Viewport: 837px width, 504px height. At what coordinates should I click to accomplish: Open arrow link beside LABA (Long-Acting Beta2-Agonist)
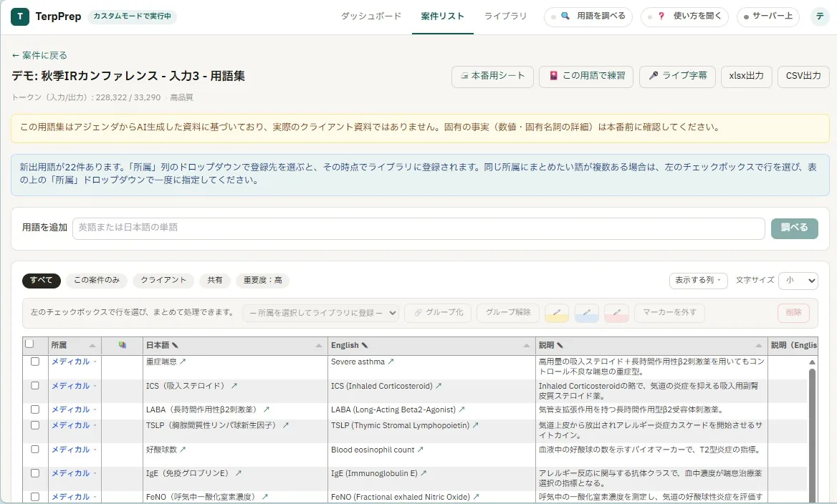click(x=461, y=409)
